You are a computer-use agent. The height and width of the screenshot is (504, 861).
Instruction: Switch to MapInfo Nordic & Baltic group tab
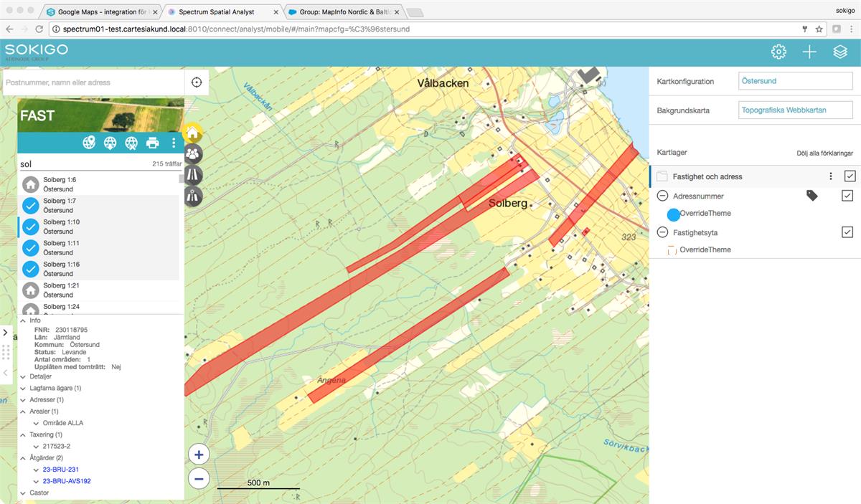344,11
